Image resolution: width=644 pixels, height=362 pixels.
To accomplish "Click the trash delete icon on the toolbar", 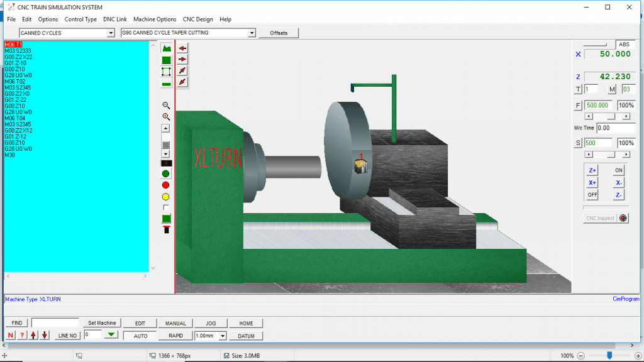I will point(166,229).
